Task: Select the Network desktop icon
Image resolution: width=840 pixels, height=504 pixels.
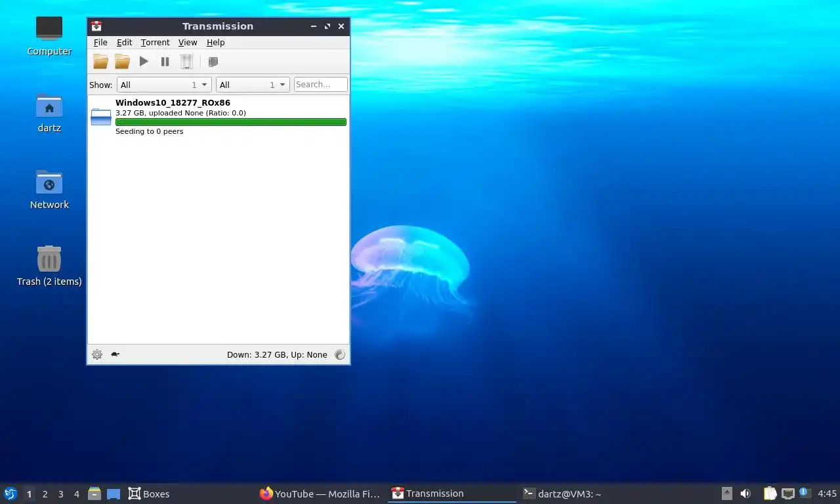Action: tap(49, 190)
